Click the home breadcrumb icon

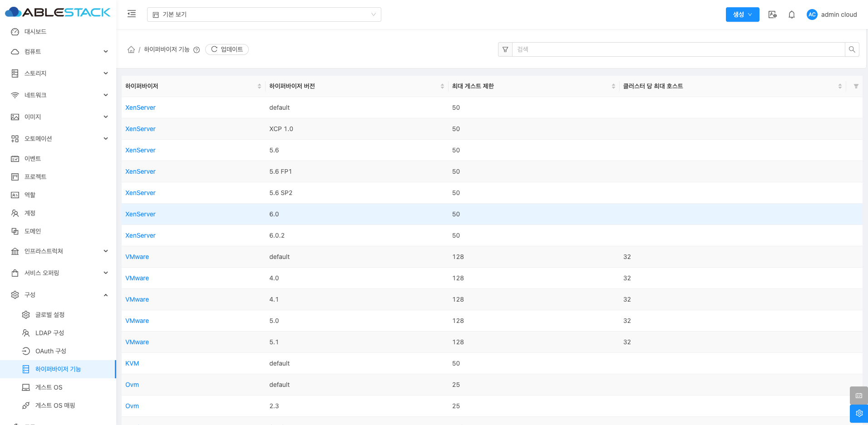coord(131,49)
